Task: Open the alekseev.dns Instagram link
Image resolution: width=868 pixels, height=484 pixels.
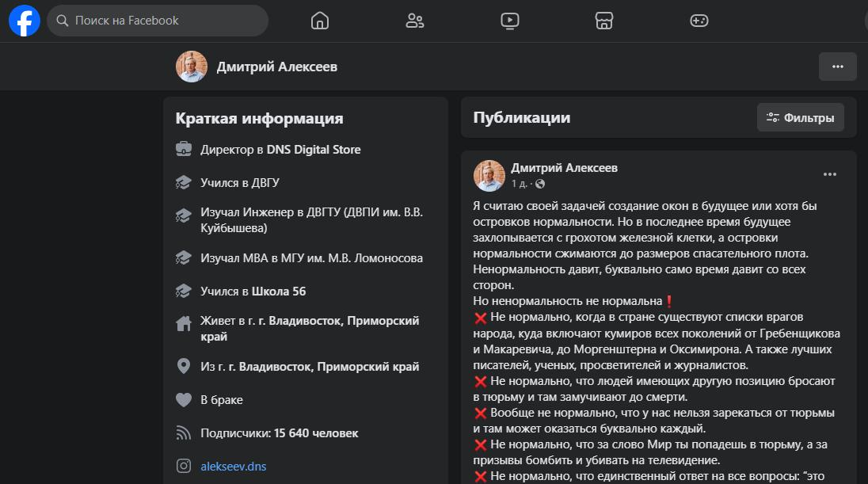Action: [x=233, y=467]
